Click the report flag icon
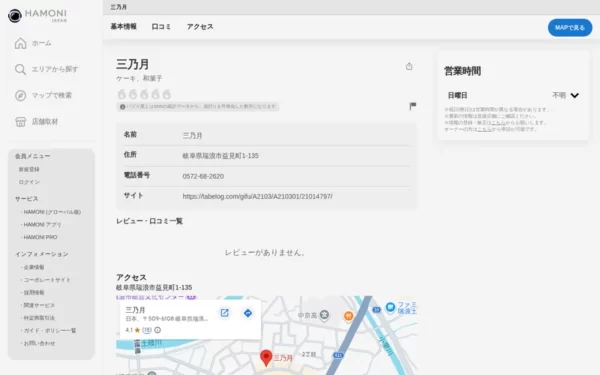Screen dimensions: 600x375 412,106
